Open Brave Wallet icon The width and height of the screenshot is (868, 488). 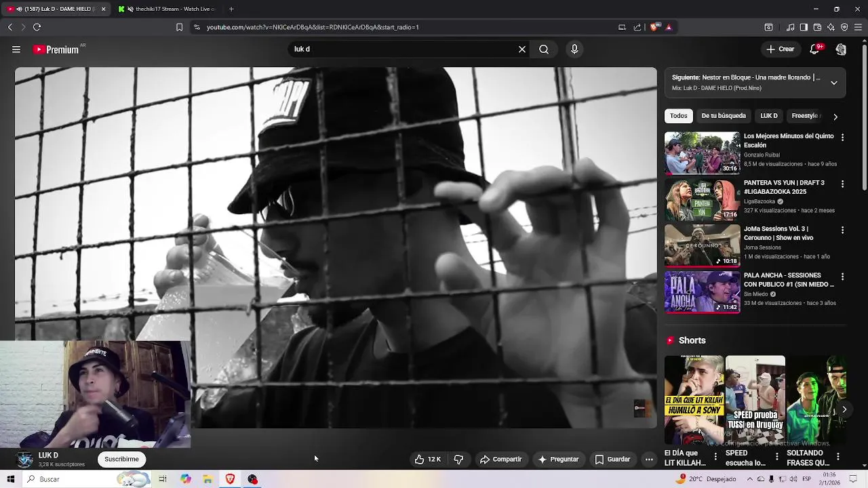pos(817,27)
